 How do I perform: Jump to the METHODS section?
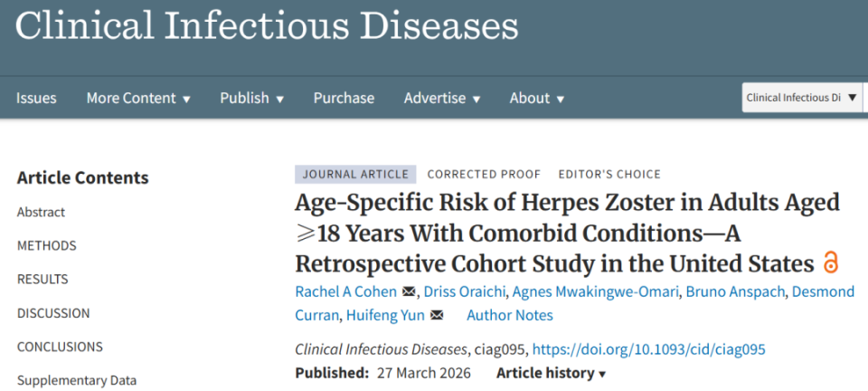tap(47, 245)
